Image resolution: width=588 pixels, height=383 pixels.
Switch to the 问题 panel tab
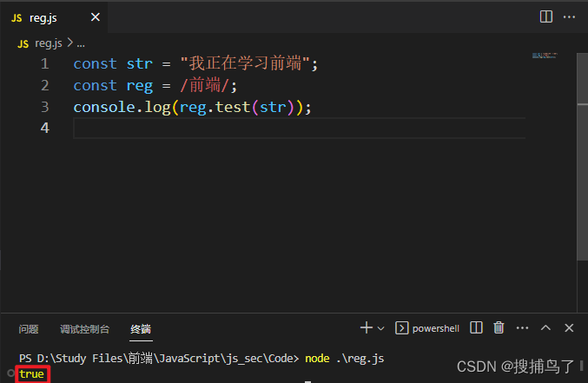[x=29, y=329]
